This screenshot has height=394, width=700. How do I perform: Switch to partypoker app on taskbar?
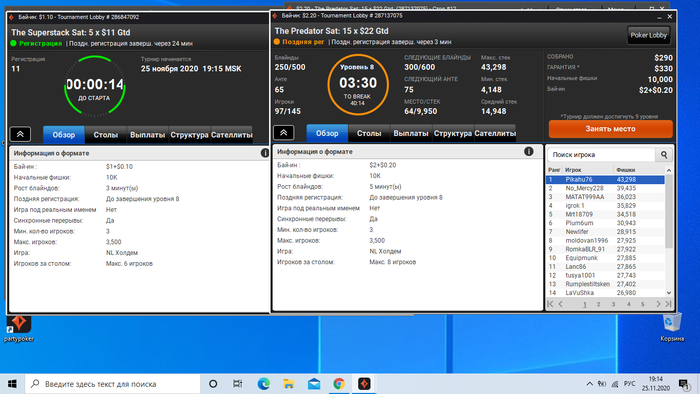(x=364, y=384)
